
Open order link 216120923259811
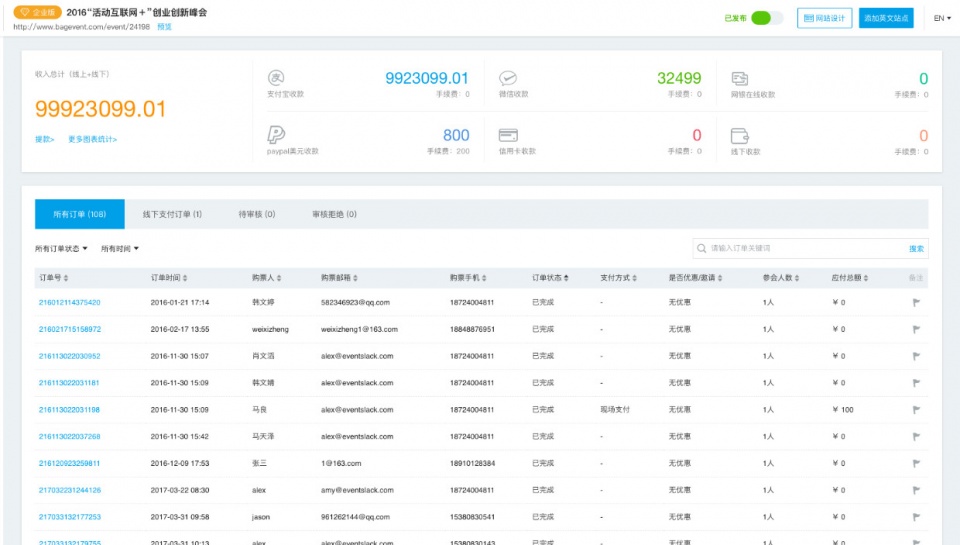pyautogui.click(x=69, y=464)
